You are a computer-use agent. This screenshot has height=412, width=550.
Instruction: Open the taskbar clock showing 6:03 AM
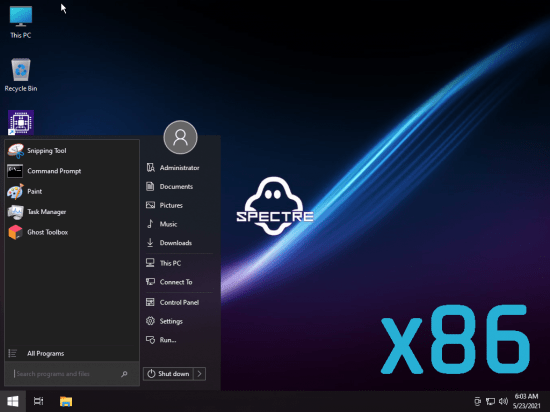(526, 401)
